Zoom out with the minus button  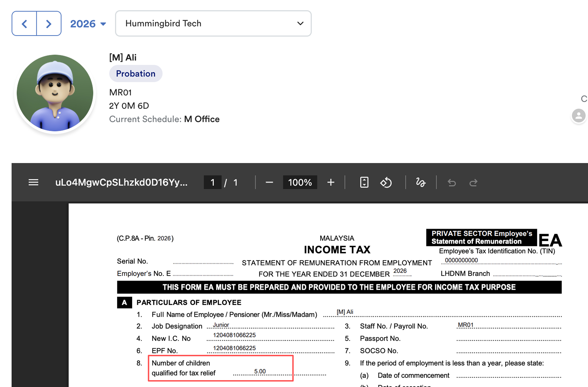269,183
